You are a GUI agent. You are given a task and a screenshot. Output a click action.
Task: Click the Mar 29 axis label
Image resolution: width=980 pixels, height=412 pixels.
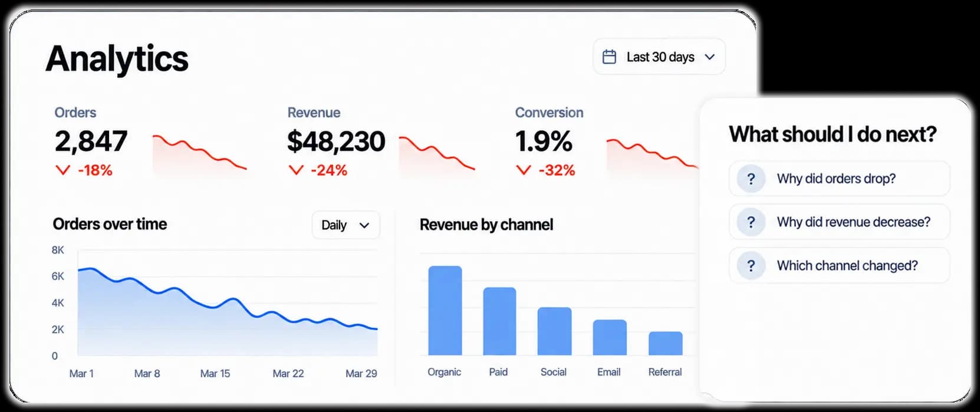coord(361,374)
